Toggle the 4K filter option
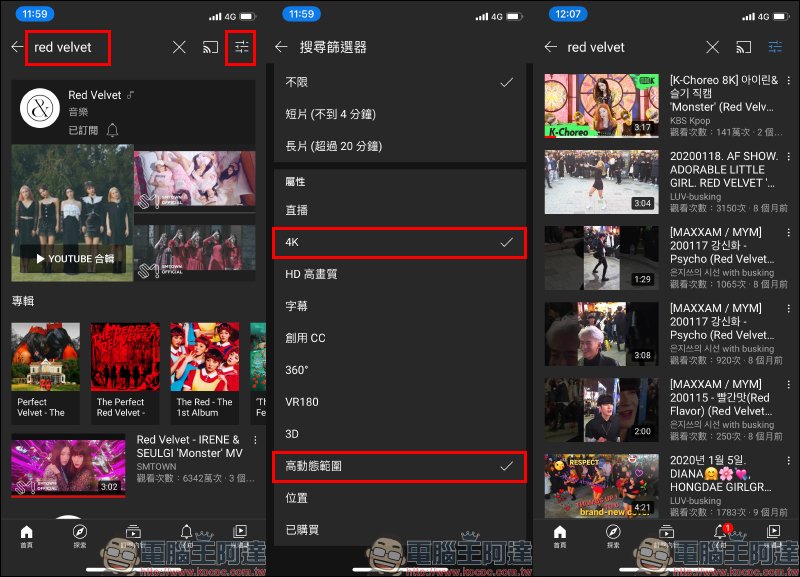 (x=399, y=242)
